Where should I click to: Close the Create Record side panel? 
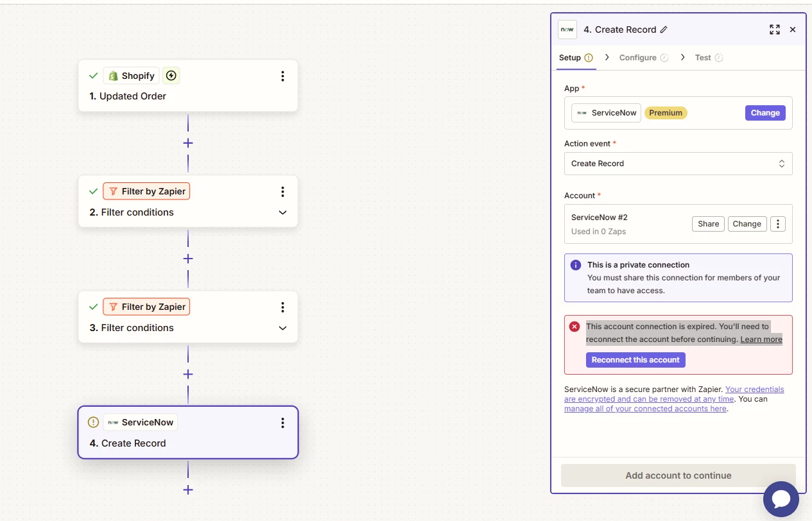coord(793,30)
